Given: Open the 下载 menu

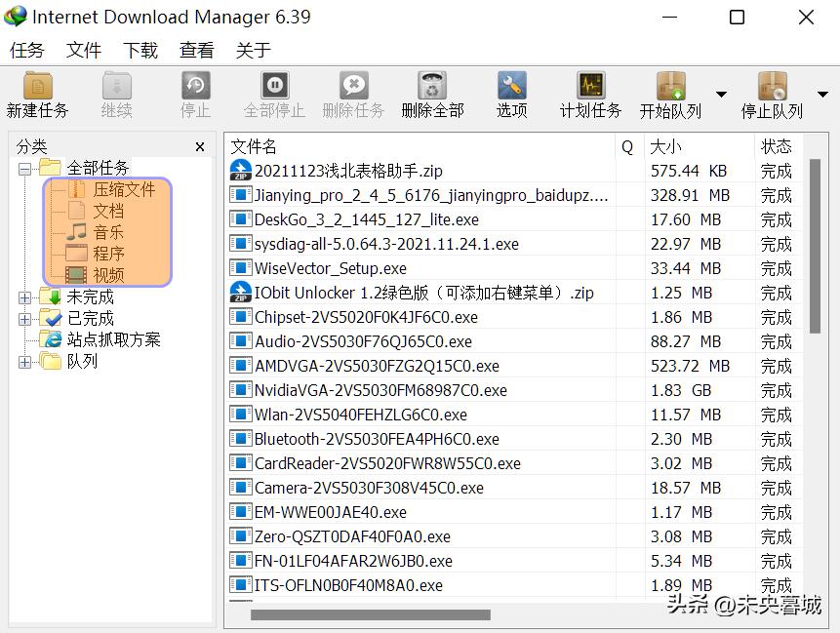Looking at the screenshot, I should coord(140,50).
